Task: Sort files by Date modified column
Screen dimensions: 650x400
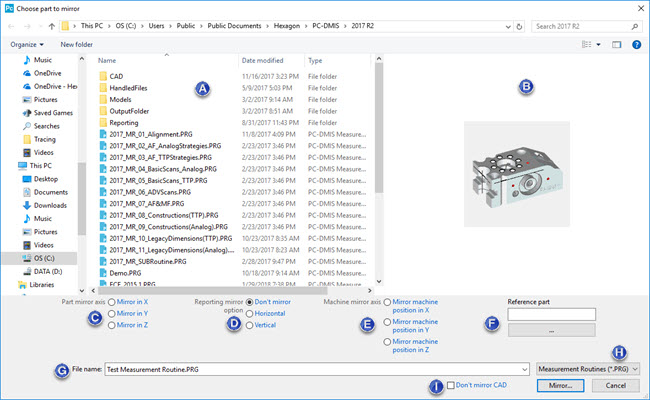Action: pos(262,60)
